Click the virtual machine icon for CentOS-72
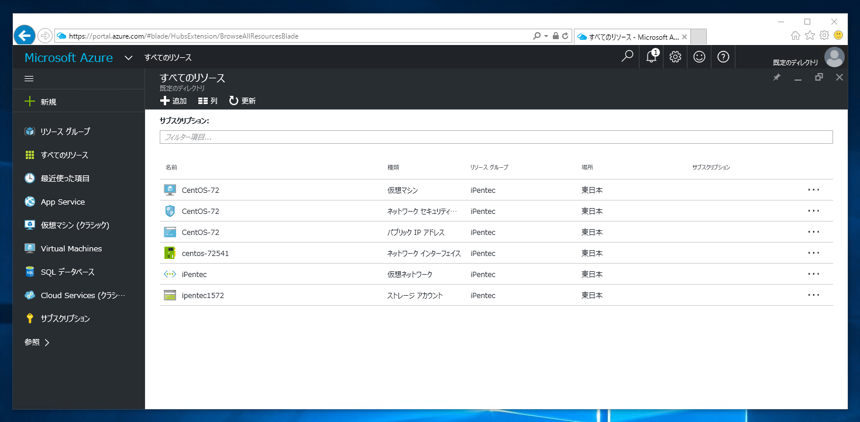This screenshot has height=422, width=860. 170,190
